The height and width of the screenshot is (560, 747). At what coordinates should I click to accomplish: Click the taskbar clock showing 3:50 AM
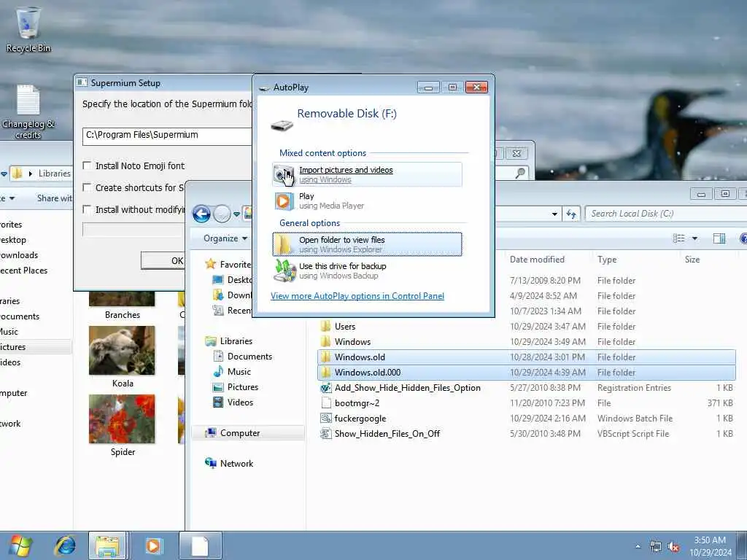click(x=710, y=546)
